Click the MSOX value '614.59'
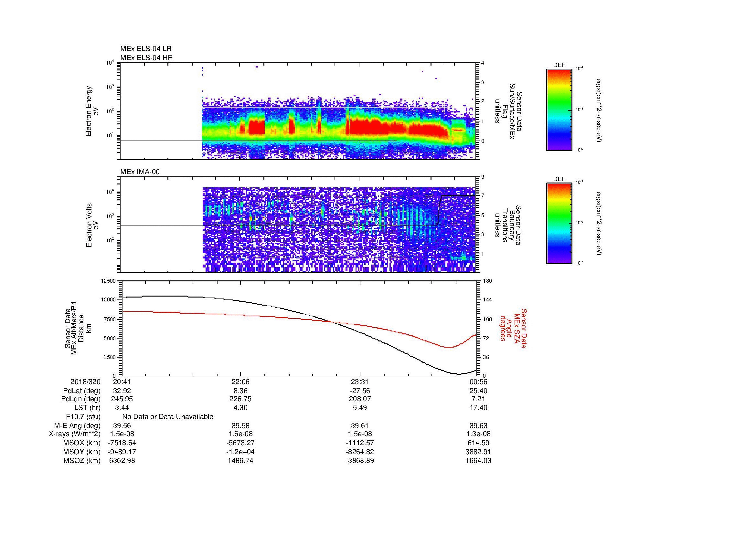This screenshot has height=534, width=756. click(x=478, y=443)
